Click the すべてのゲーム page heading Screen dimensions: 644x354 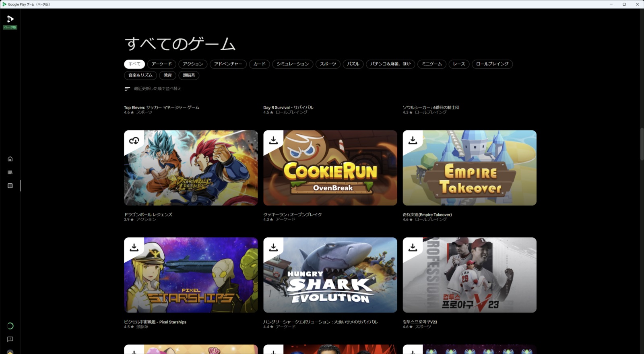tap(180, 43)
